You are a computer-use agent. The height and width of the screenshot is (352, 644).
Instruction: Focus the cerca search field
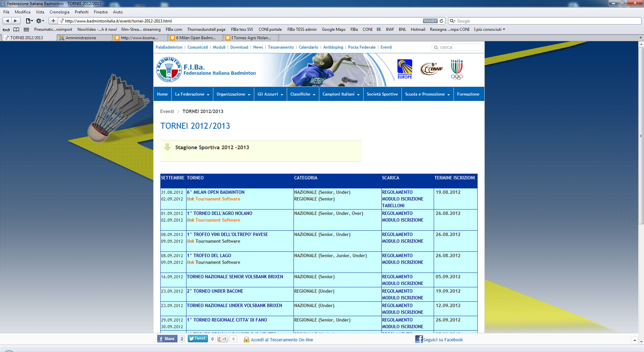[x=457, y=48]
